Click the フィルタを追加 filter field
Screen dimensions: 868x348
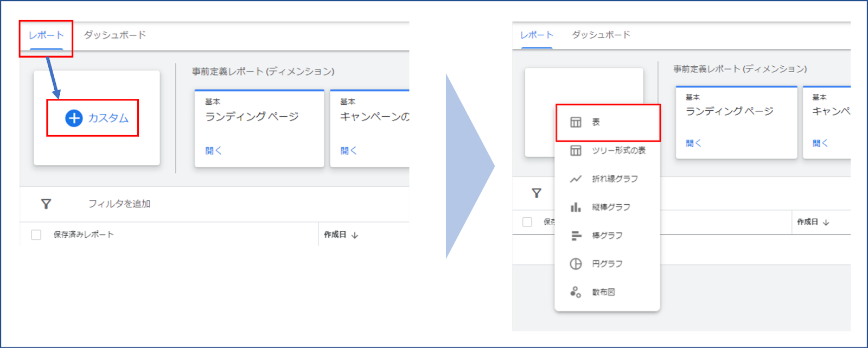pos(119,204)
